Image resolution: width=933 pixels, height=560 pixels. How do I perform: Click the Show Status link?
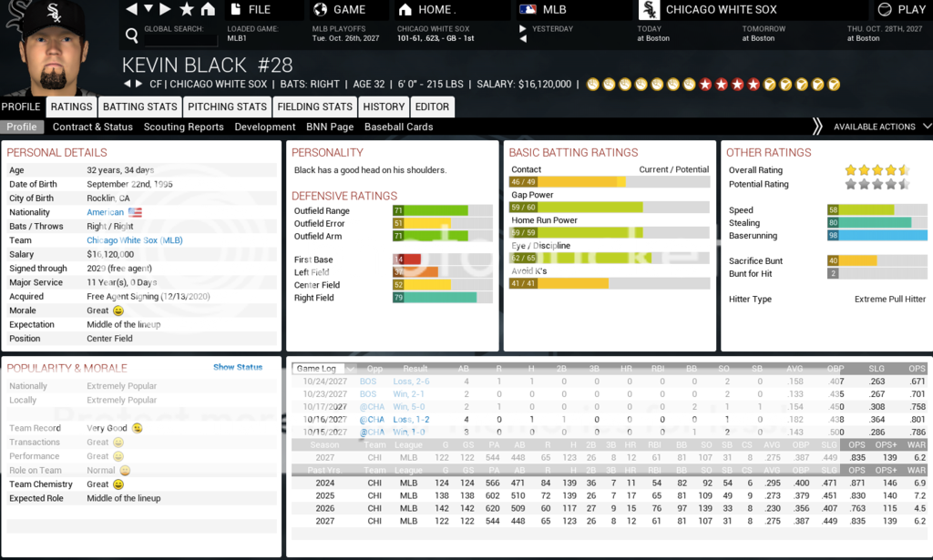[238, 368]
